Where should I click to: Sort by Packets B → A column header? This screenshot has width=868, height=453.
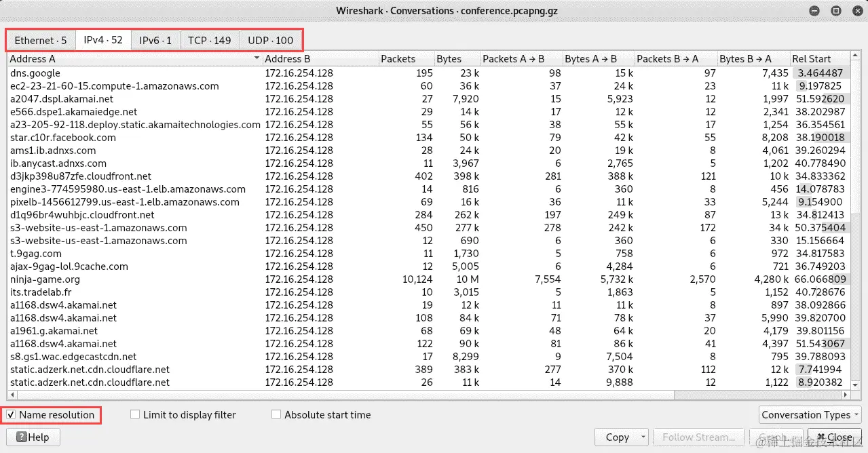[676, 59]
